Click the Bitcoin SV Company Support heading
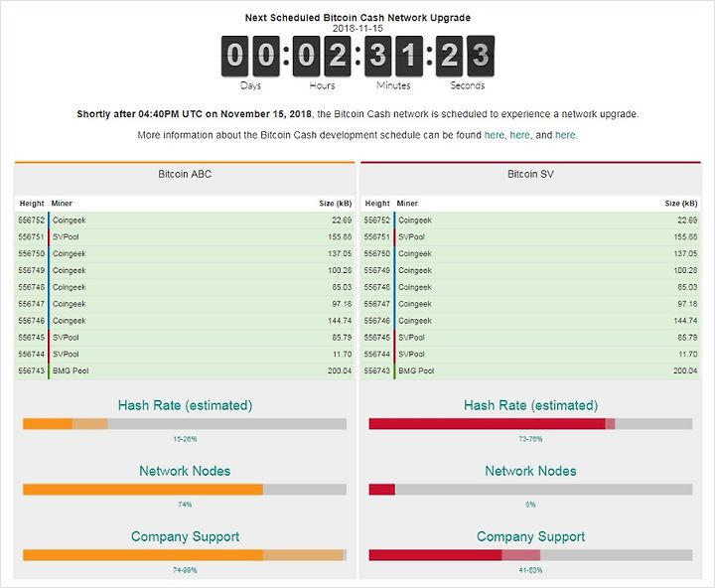715x588 pixels. tap(530, 536)
